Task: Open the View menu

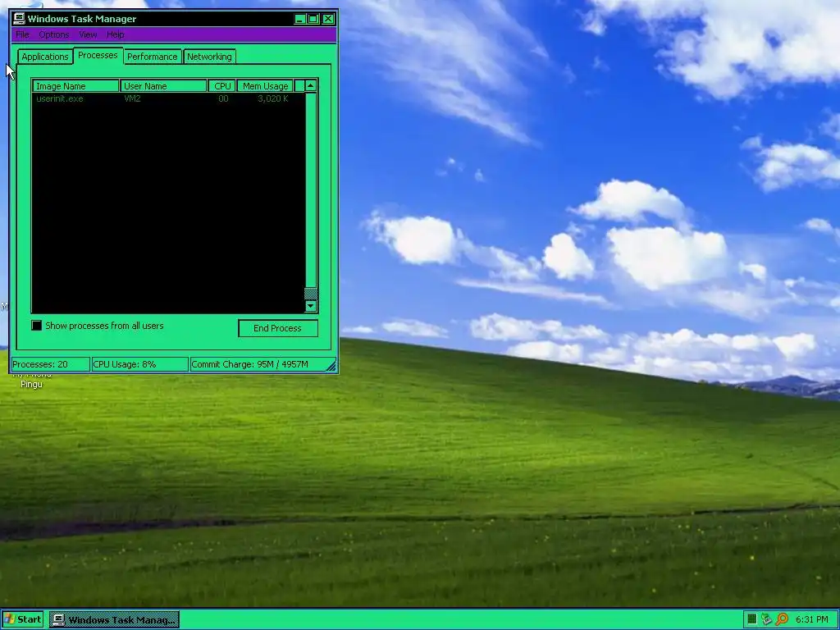Action: (88, 34)
